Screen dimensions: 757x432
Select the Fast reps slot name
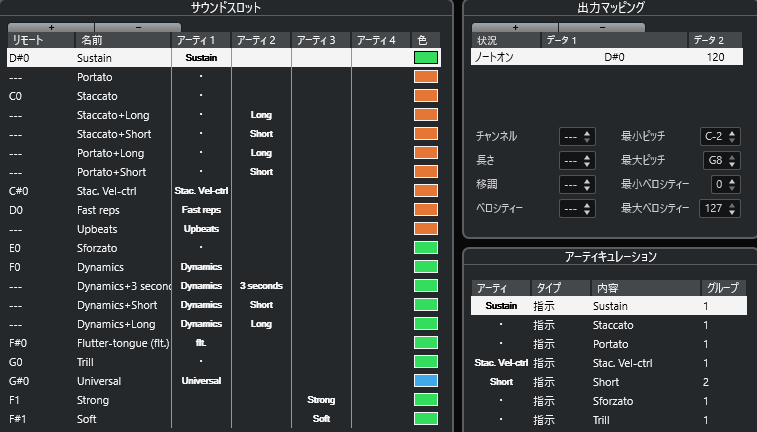(x=98, y=210)
